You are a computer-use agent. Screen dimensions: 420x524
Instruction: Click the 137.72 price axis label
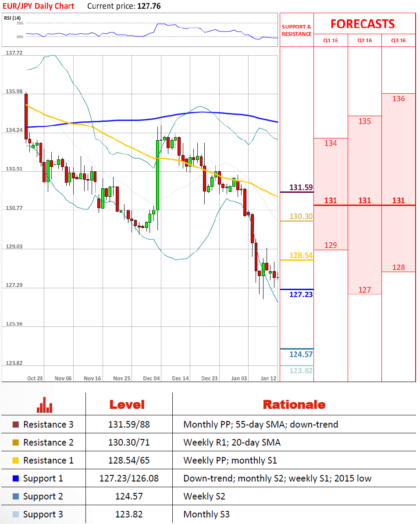coord(14,53)
